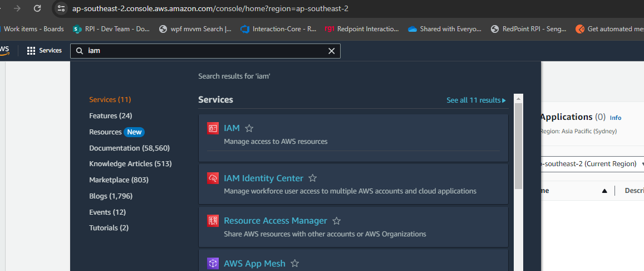Image resolution: width=644 pixels, height=271 pixels.
Task: Favorite IAM with the star toggle
Action: point(249,128)
